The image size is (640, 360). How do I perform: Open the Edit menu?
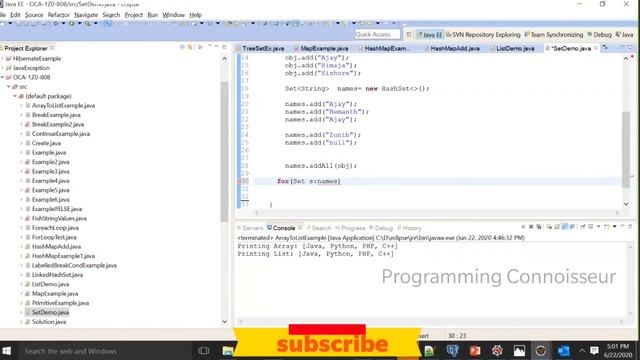click(15, 15)
